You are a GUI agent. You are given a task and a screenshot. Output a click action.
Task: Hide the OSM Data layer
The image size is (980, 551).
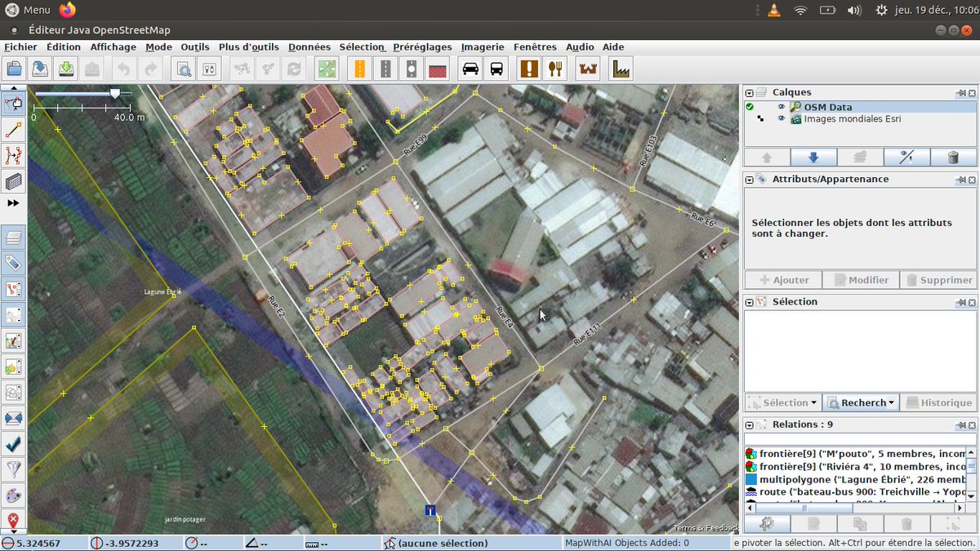tap(782, 107)
